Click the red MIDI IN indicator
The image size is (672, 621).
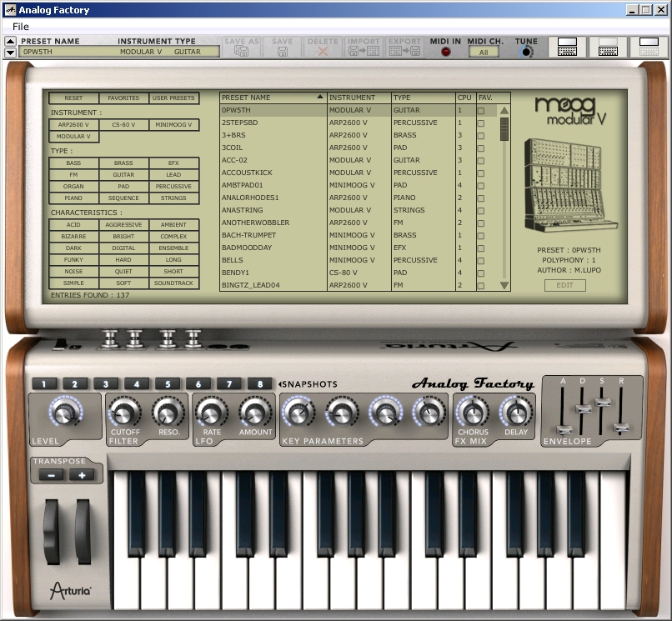(446, 52)
